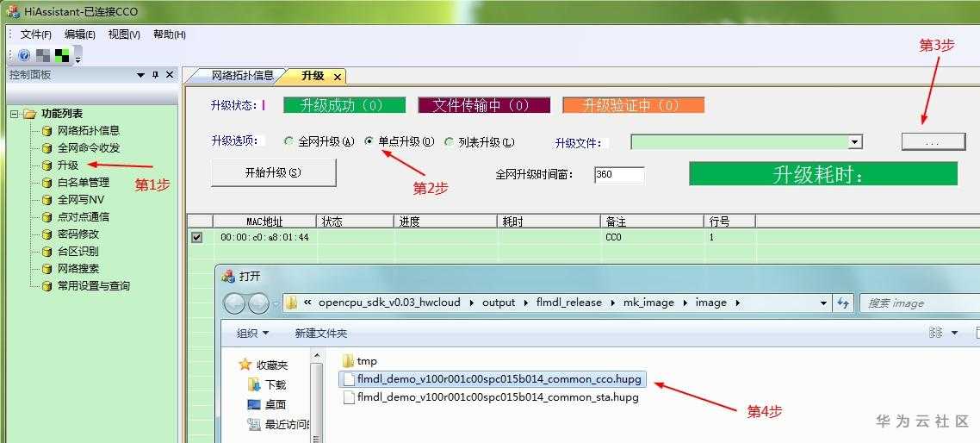Screen dimensions: 980x443
Task: Click the 全网升级时间窗 input field
Action: [x=619, y=175]
